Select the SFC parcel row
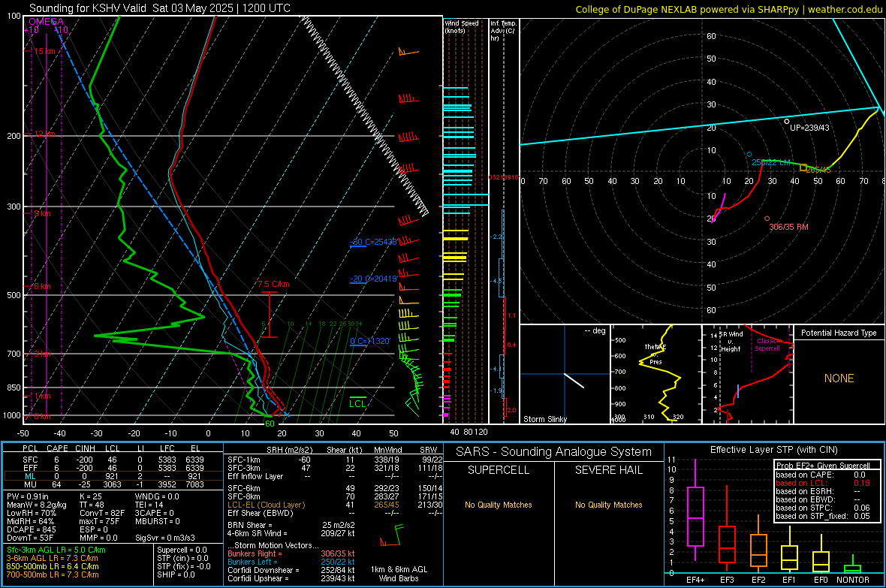This screenshot has height=588, width=886. point(111,460)
